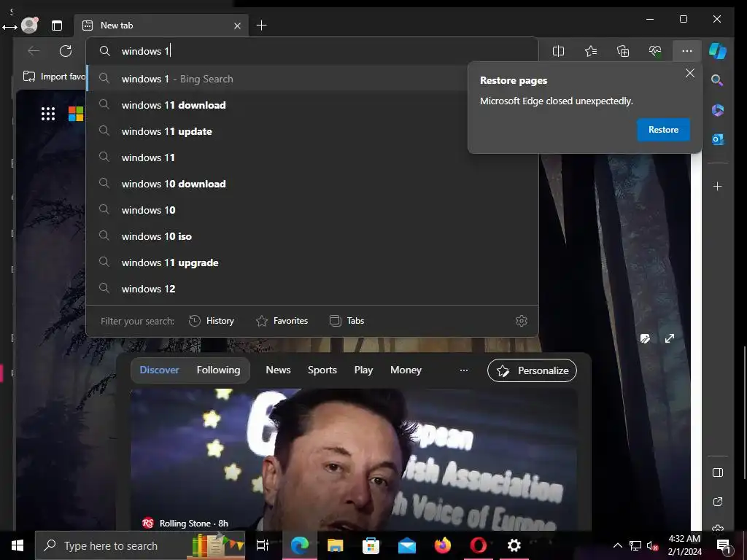Viewport: 747px width, 560px height.
Task: Toggle Split screen icon in toolbar
Action: pyautogui.click(x=558, y=51)
